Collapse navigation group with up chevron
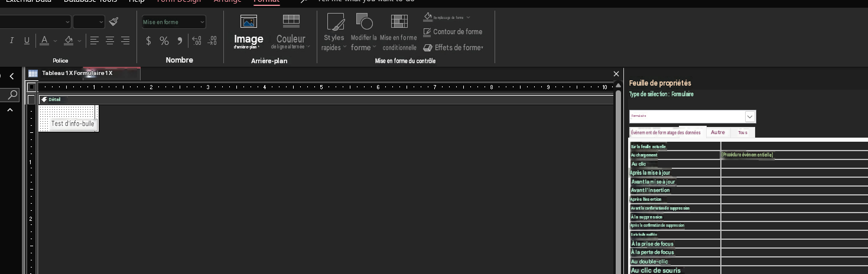 coord(10,110)
